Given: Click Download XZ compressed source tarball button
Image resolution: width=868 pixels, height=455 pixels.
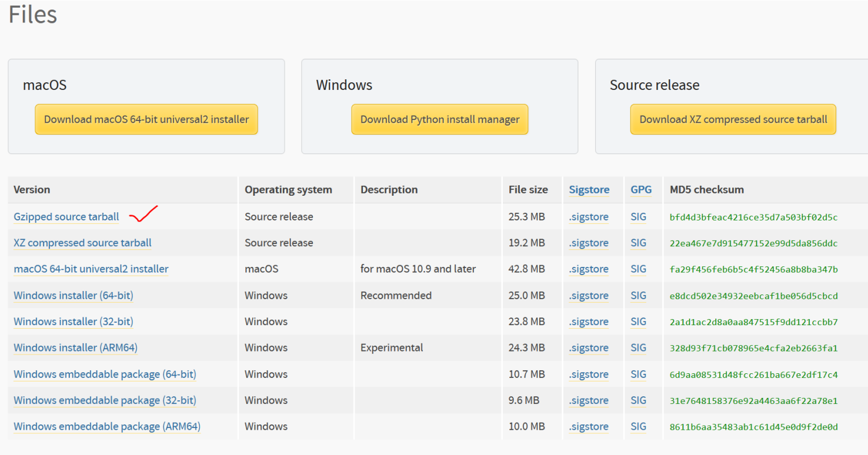Looking at the screenshot, I should (x=733, y=119).
